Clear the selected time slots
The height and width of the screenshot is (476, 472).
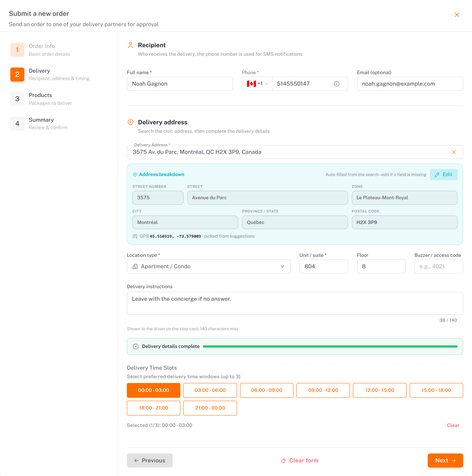(x=453, y=425)
